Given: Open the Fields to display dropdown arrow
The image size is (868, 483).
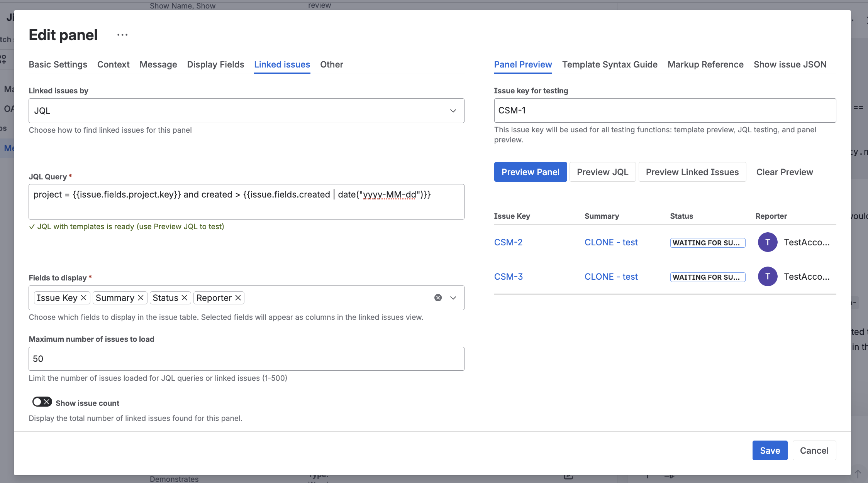Looking at the screenshot, I should 453,298.
